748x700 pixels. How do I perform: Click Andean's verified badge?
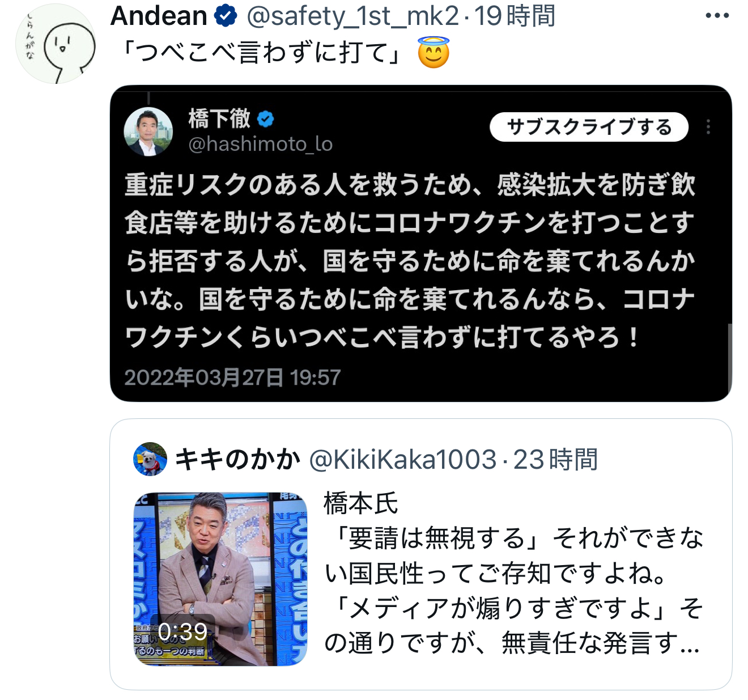[226, 16]
